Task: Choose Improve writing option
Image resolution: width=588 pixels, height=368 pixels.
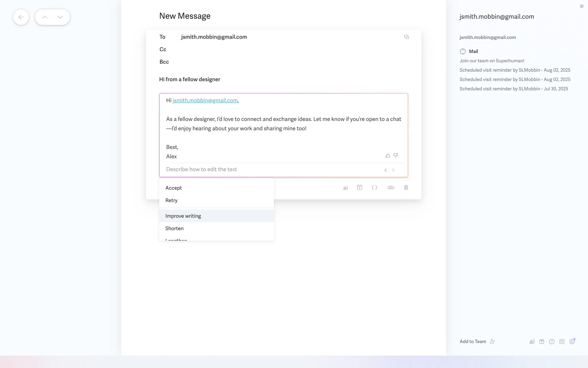Action: [183, 216]
